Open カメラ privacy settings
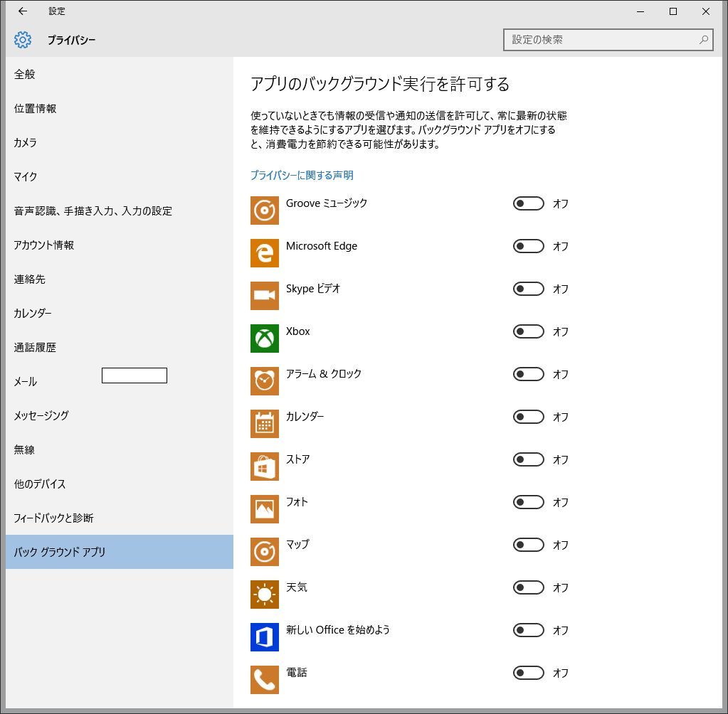 click(x=120, y=142)
